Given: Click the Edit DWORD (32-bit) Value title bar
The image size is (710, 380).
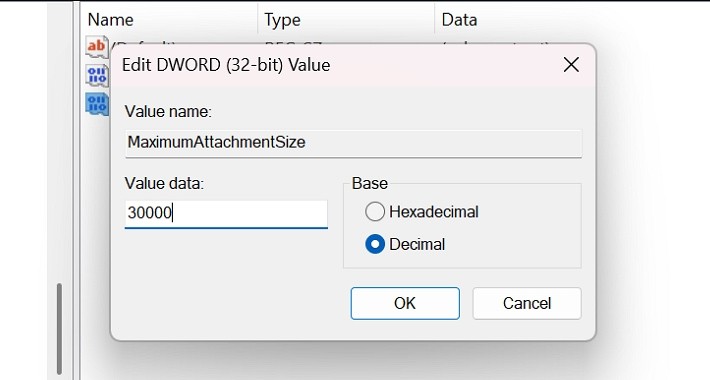Looking at the screenshot, I should [x=335, y=65].
